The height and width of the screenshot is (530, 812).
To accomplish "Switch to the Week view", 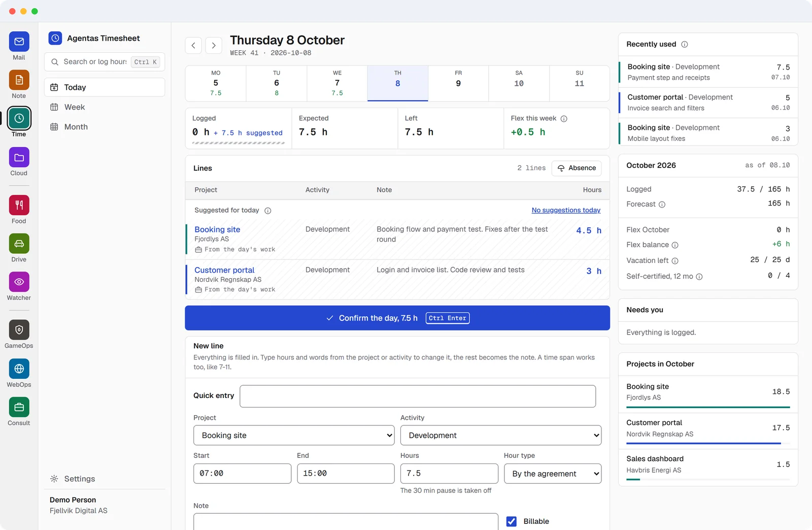I will coord(105,107).
